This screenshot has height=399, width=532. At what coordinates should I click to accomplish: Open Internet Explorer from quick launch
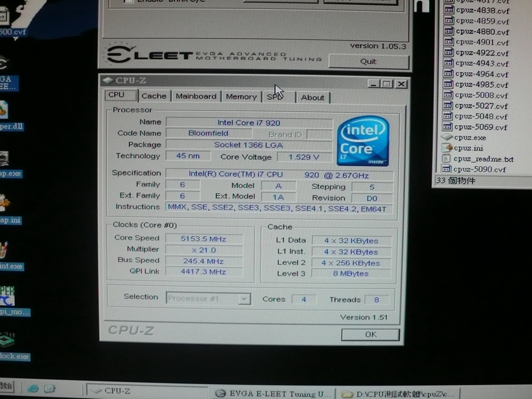[33, 389]
